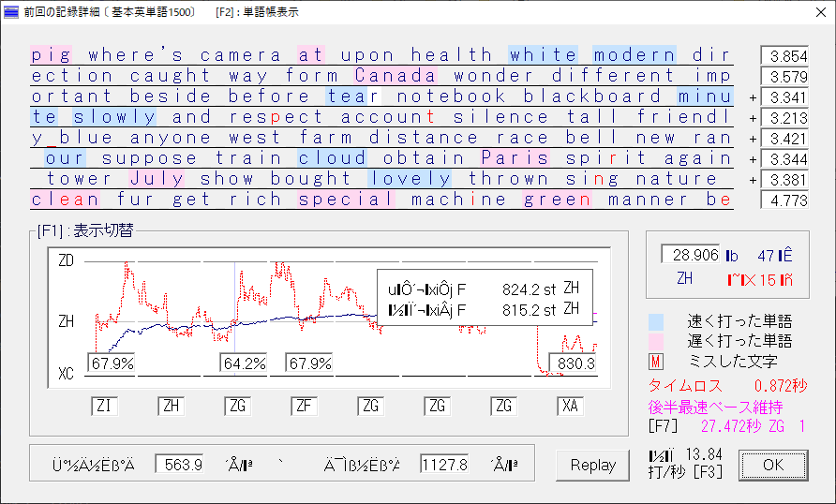
Task: Select the 3.213 line time field
Action: 784,118
